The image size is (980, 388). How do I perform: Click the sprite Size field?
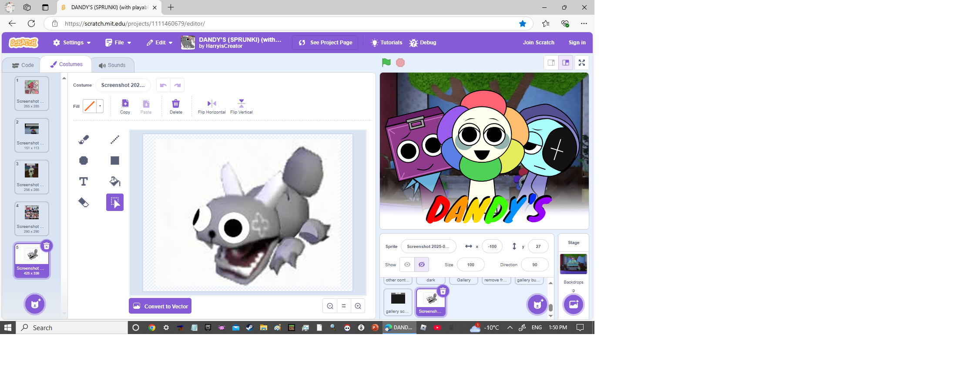(471, 265)
